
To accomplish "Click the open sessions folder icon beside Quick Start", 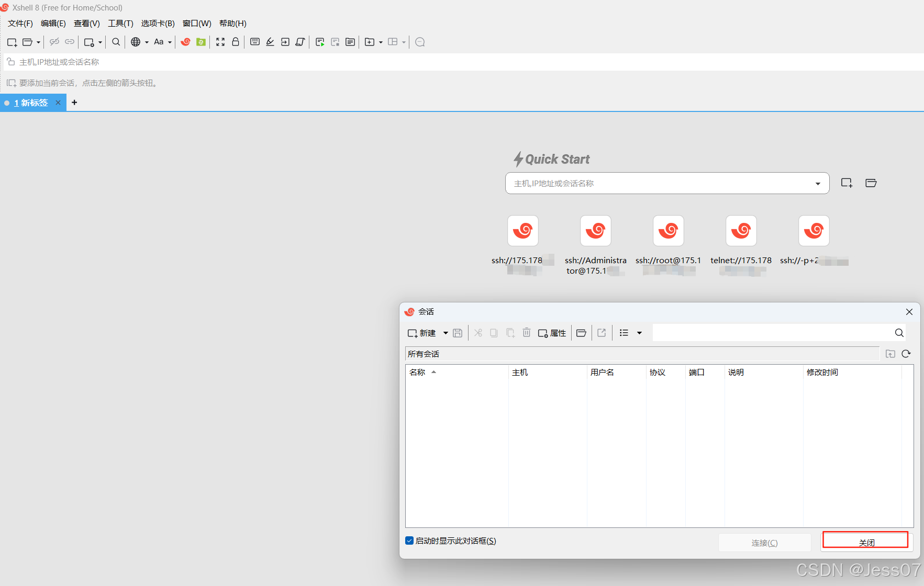I will click(x=871, y=183).
